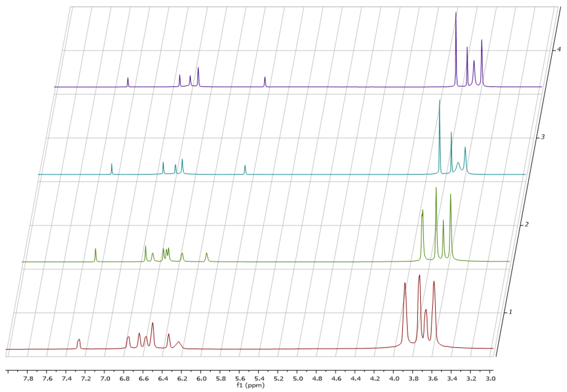Screen dimensions: 567x392
Task: Click spectrum label 3 on the right edge
Action: (543, 137)
